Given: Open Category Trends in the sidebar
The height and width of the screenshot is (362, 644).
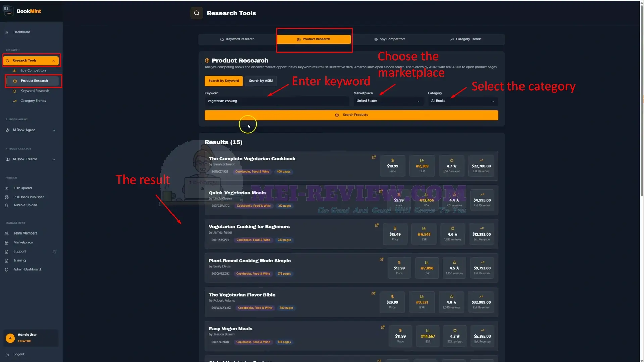Looking at the screenshot, I should 33,101.
